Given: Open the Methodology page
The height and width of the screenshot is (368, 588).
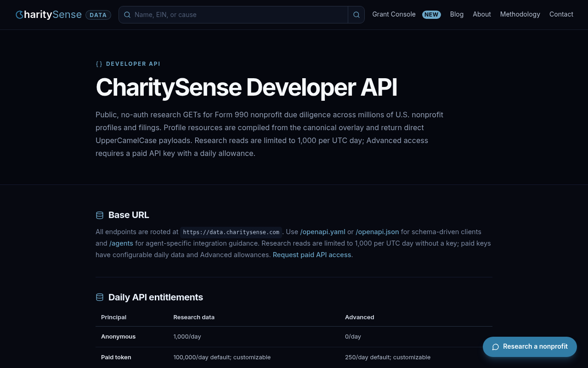Looking at the screenshot, I should pyautogui.click(x=520, y=14).
